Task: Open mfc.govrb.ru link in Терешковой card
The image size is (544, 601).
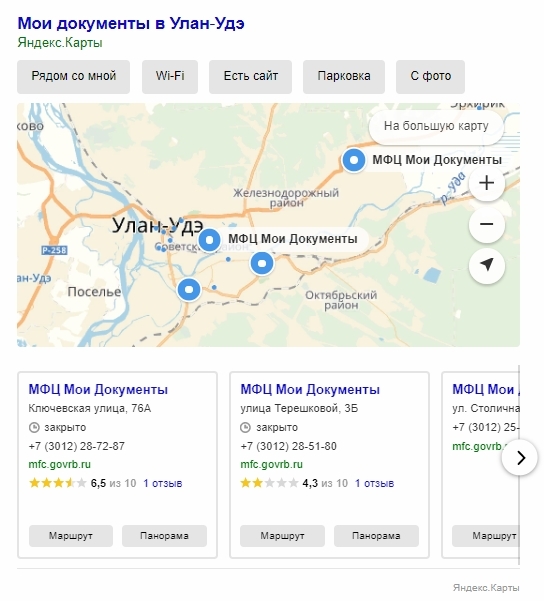Action: pyautogui.click(x=271, y=465)
